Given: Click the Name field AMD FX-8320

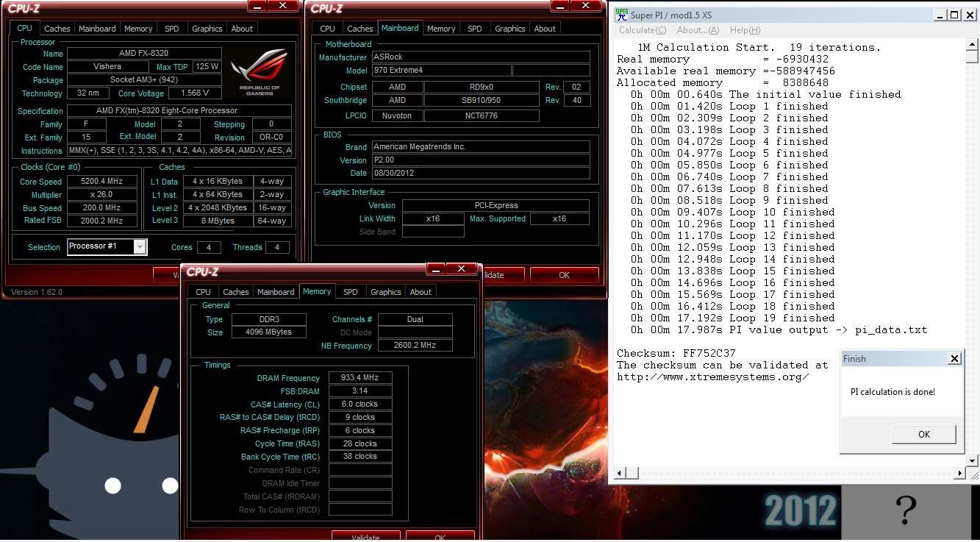Looking at the screenshot, I should click(x=143, y=54).
